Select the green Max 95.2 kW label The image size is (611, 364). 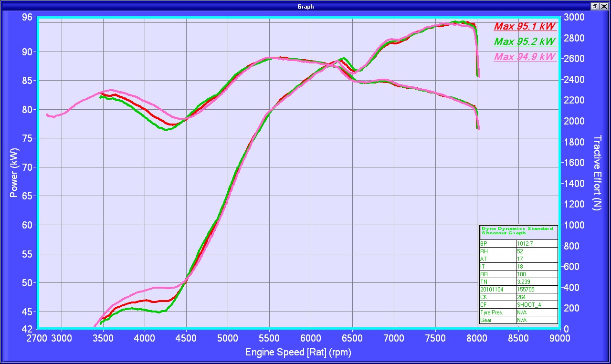point(525,42)
